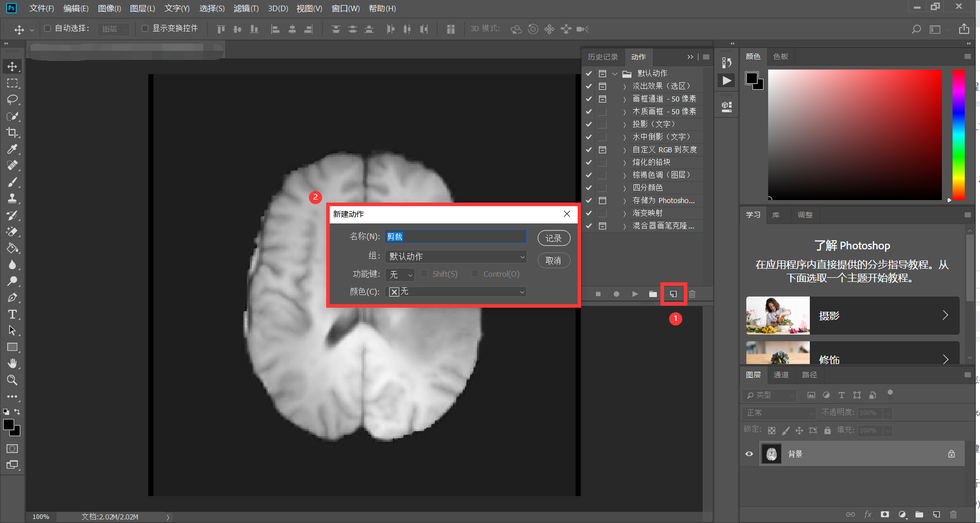Pick a color in the color field
980x523 pixels.
(x=855, y=135)
